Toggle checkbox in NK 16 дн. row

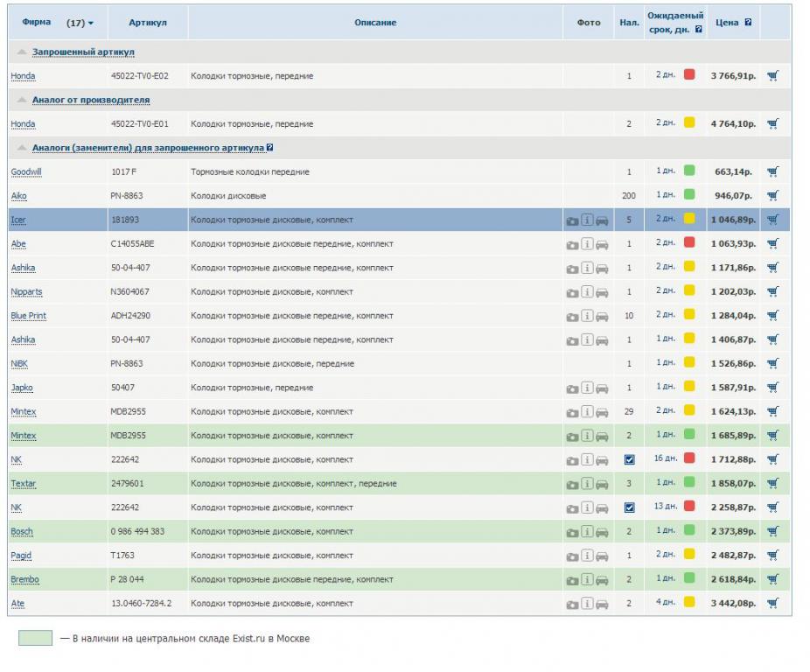point(629,459)
